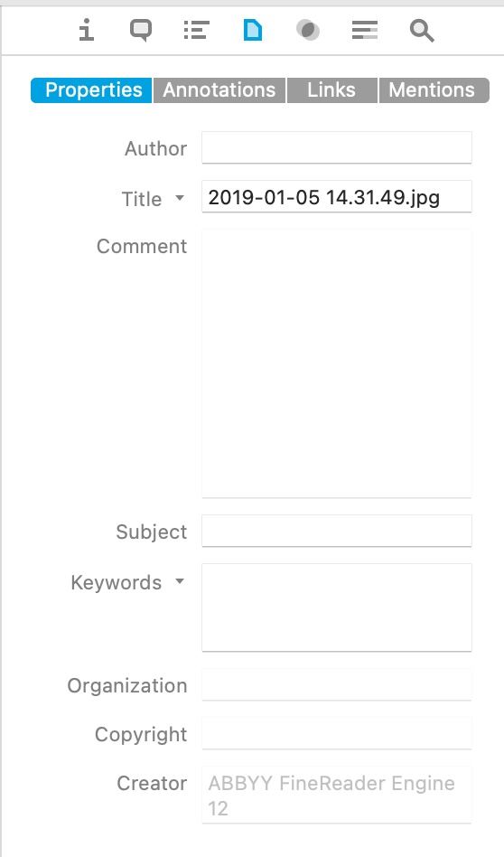504x857 pixels.
Task: Expand the Keywords dropdown arrow
Action: tap(180, 581)
